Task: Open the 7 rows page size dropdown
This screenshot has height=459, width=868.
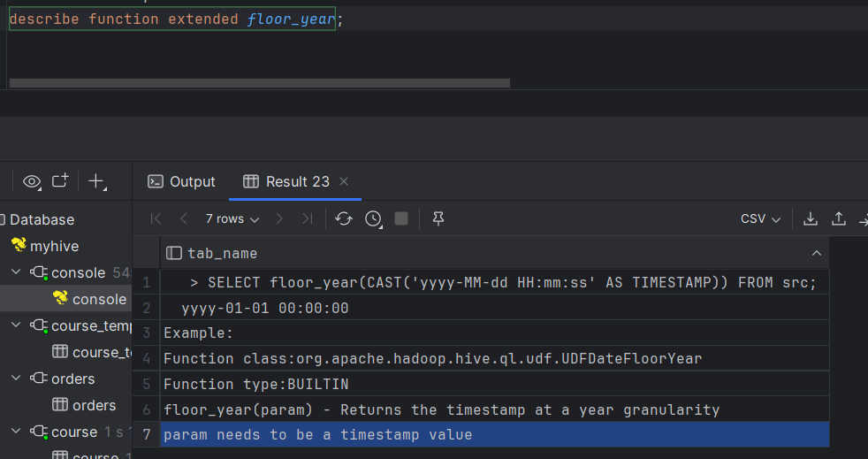Action: (x=232, y=218)
